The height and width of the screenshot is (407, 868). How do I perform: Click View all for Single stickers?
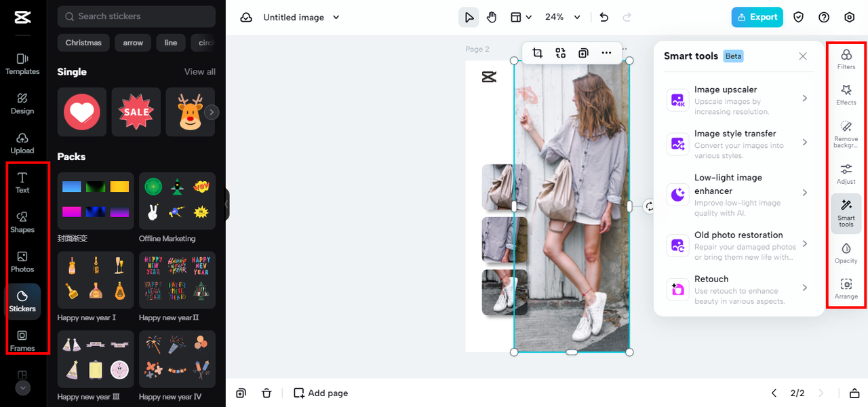[200, 72]
